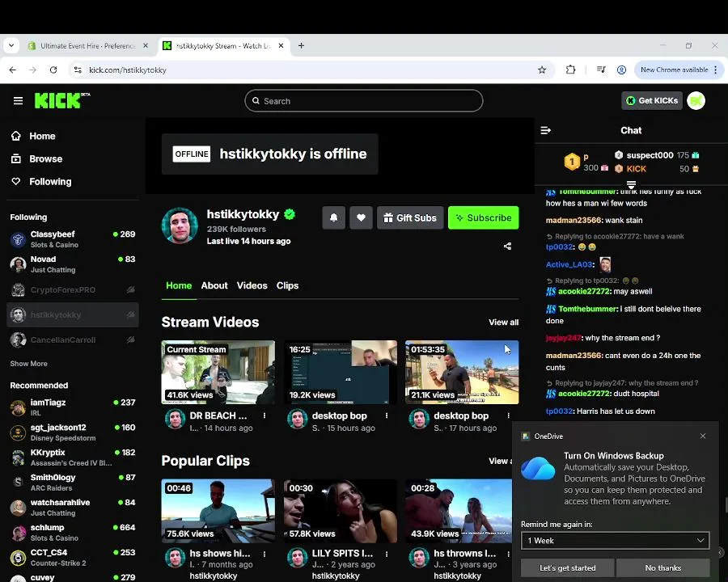Open options for hs throwns clip
The width and height of the screenshot is (728, 582).
coord(509,555)
